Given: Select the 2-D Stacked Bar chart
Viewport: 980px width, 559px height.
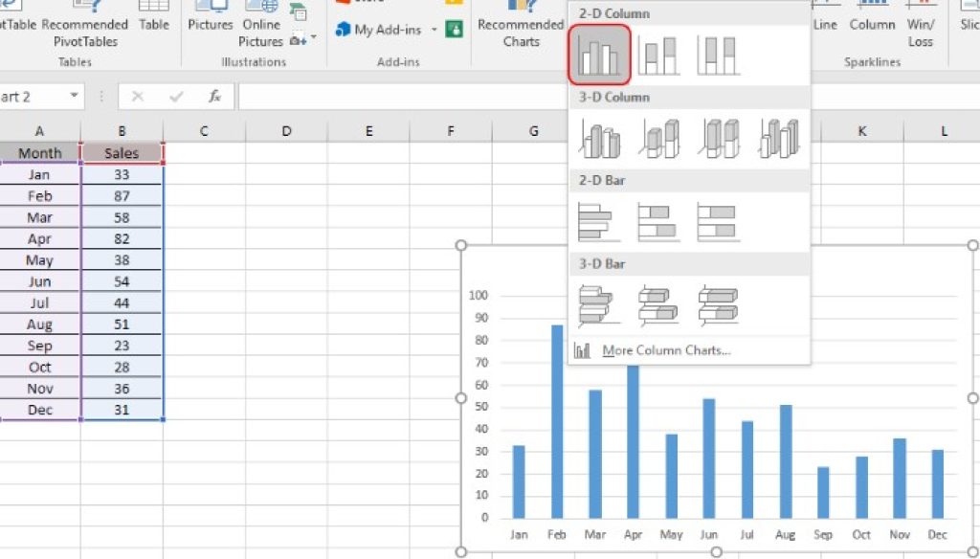Looking at the screenshot, I should [x=657, y=220].
